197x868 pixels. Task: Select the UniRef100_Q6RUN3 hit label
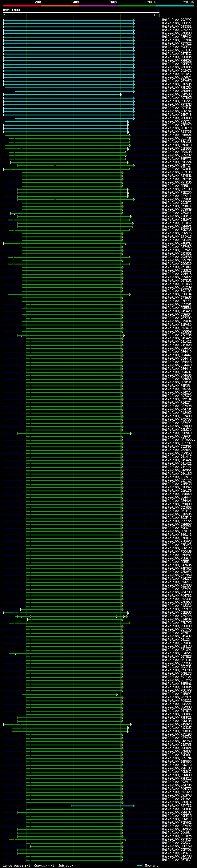pyautogui.click(x=176, y=91)
